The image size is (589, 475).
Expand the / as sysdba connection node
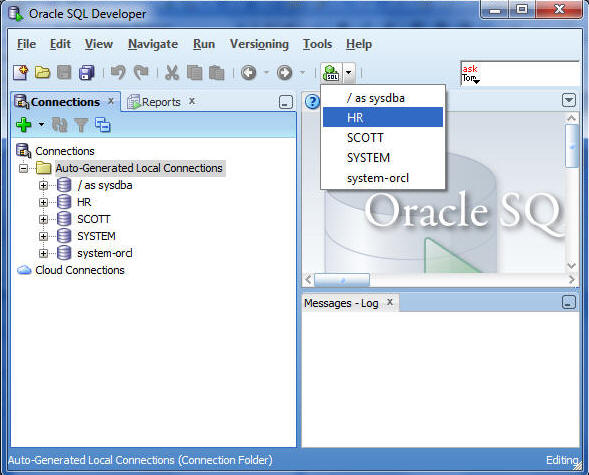[x=43, y=185]
